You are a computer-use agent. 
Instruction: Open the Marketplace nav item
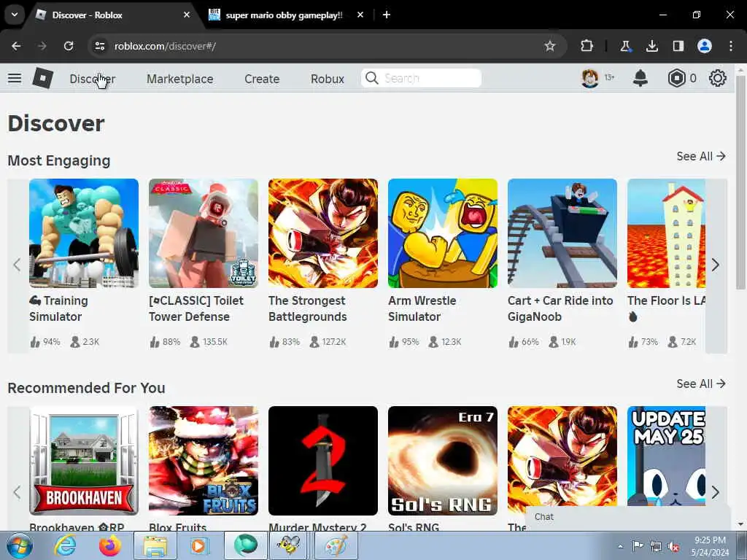tap(179, 79)
